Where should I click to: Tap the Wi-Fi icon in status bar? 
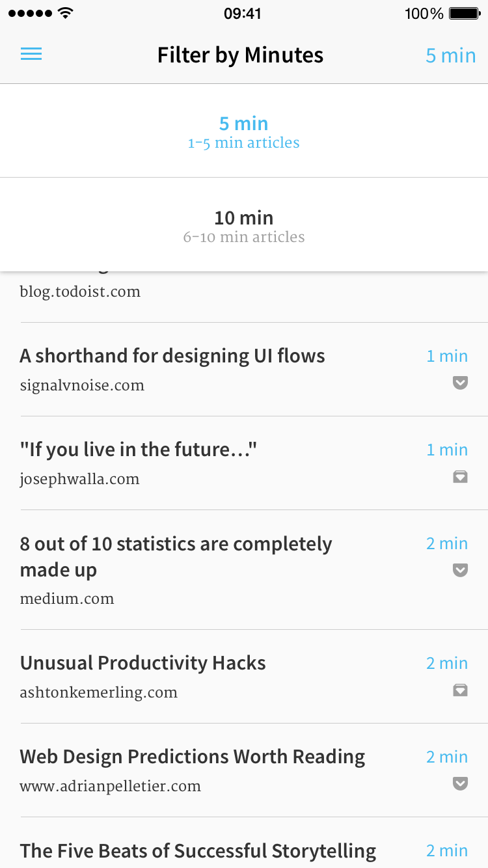(65, 13)
